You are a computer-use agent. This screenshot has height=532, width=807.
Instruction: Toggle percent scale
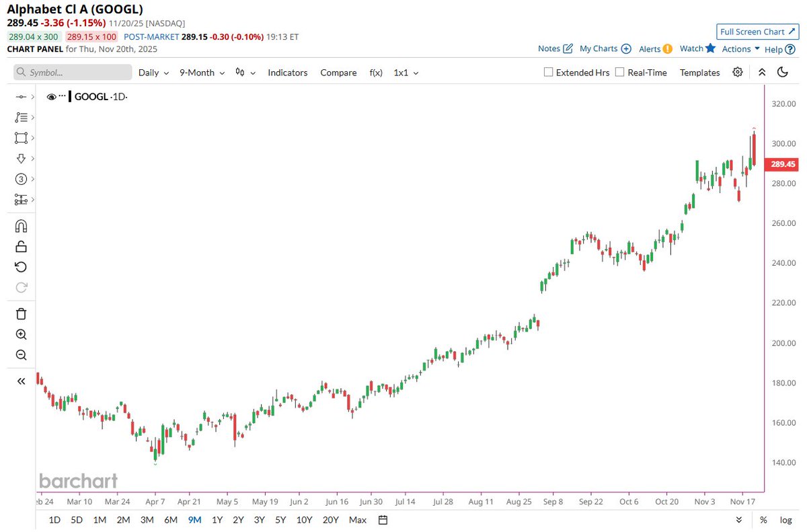[x=763, y=519]
